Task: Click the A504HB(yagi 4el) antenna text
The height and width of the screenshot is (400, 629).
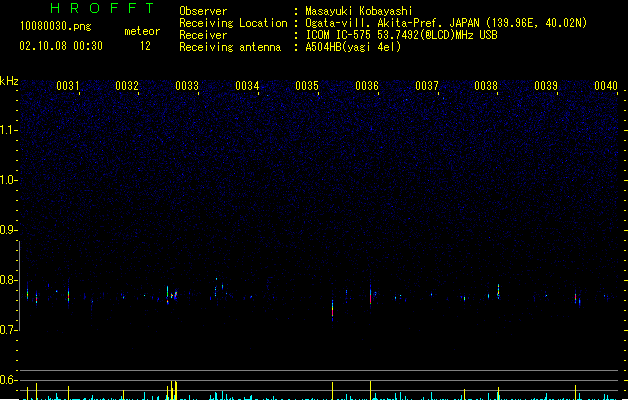Action: (353, 47)
